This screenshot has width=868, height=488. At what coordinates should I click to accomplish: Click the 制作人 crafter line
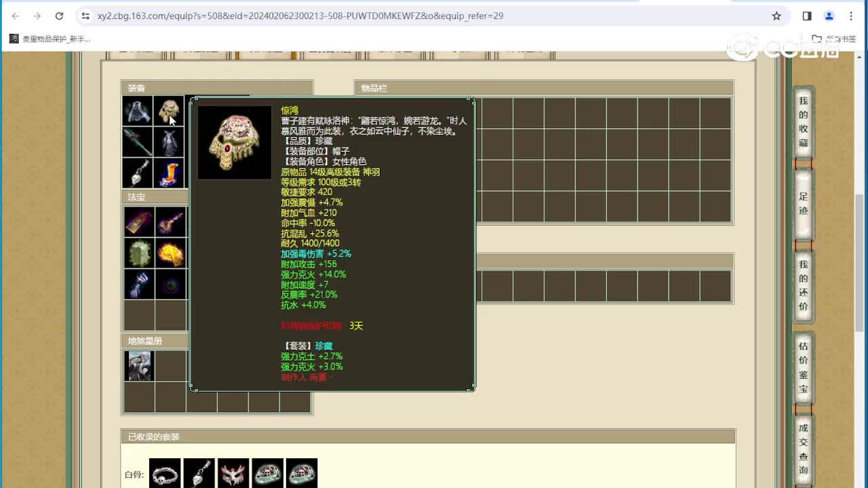[x=307, y=378]
